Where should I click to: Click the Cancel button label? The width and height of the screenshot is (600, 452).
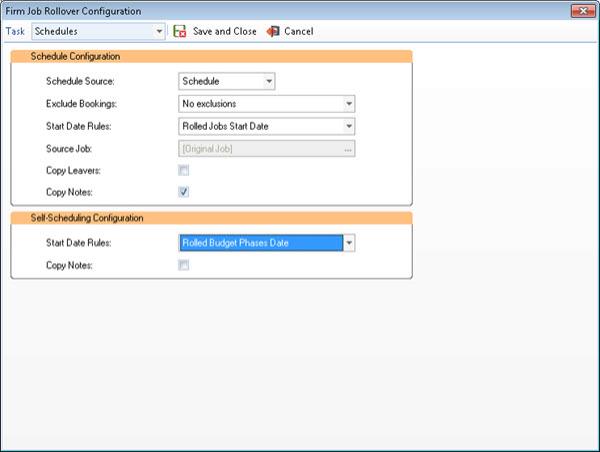coord(298,31)
